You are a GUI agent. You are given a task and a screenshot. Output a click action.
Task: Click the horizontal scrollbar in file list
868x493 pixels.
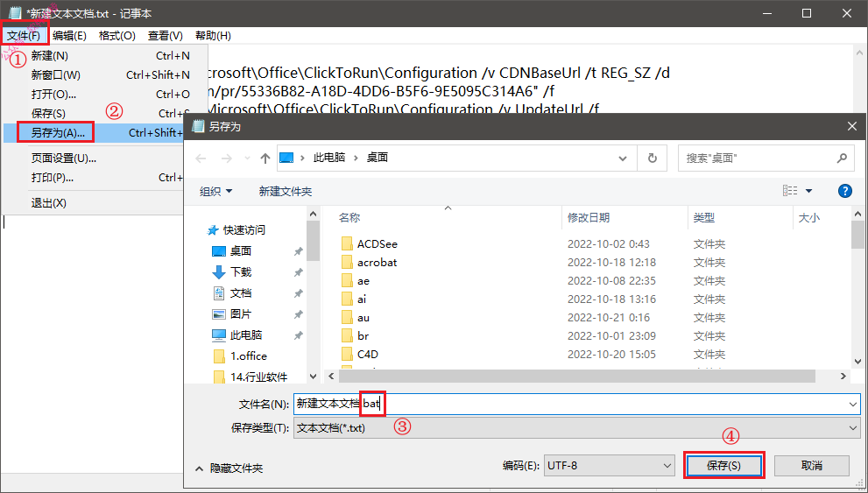click(577, 377)
